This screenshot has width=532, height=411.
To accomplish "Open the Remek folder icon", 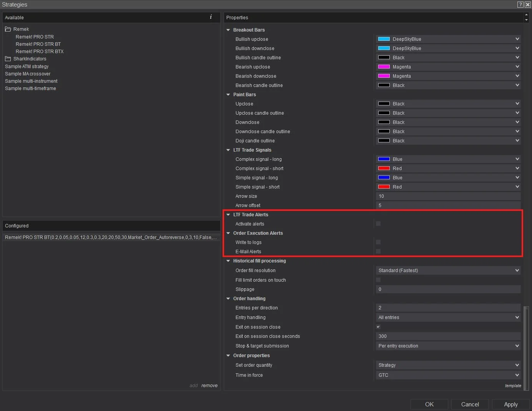I will [8, 29].
